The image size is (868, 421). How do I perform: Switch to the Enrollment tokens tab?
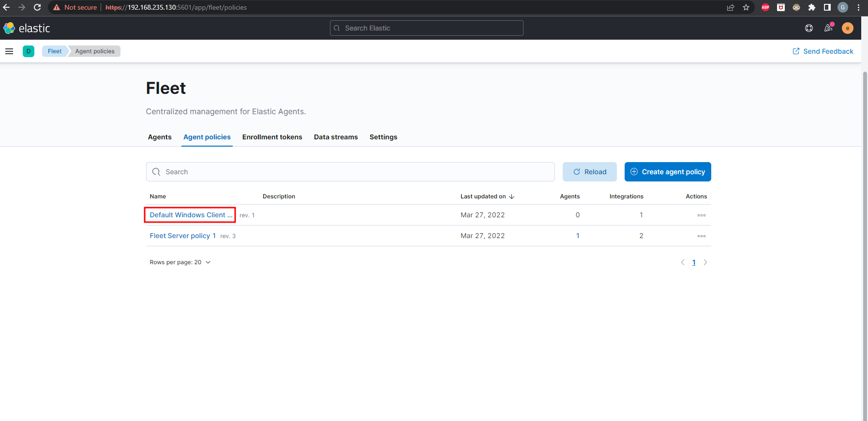click(x=272, y=137)
